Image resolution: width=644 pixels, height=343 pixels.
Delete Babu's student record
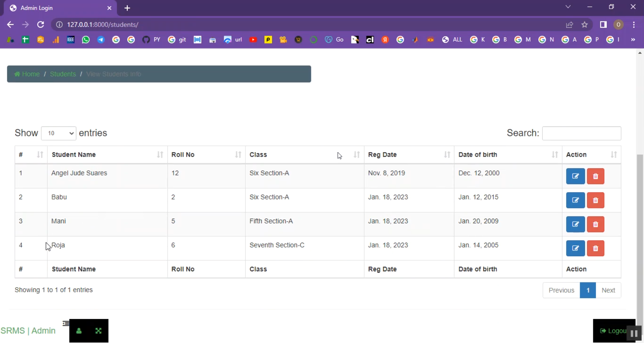point(596,200)
